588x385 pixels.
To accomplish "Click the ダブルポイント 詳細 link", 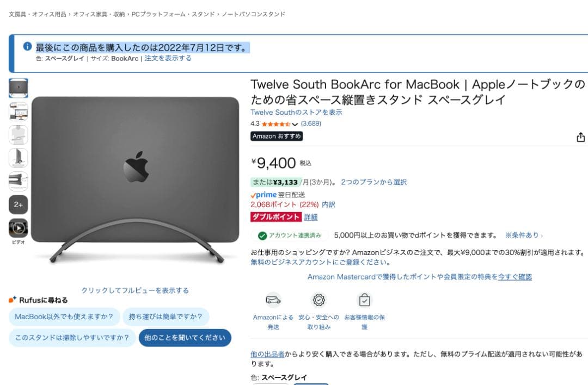I will coord(311,217).
